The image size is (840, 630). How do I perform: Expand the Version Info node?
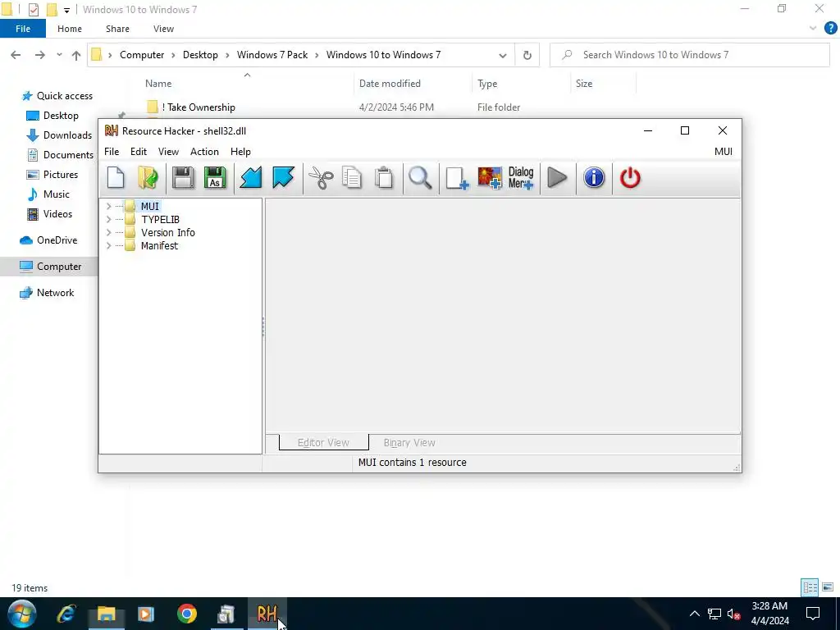coord(109,232)
